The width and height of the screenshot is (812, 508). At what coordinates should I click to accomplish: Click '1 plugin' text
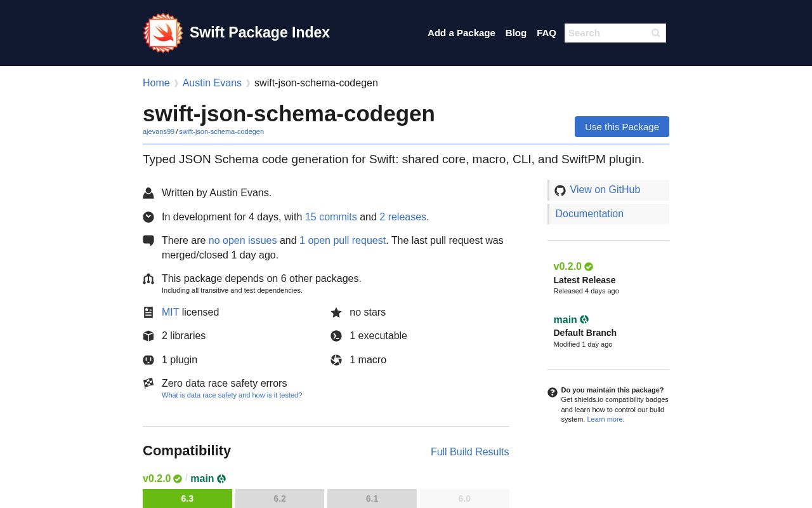tap(180, 360)
